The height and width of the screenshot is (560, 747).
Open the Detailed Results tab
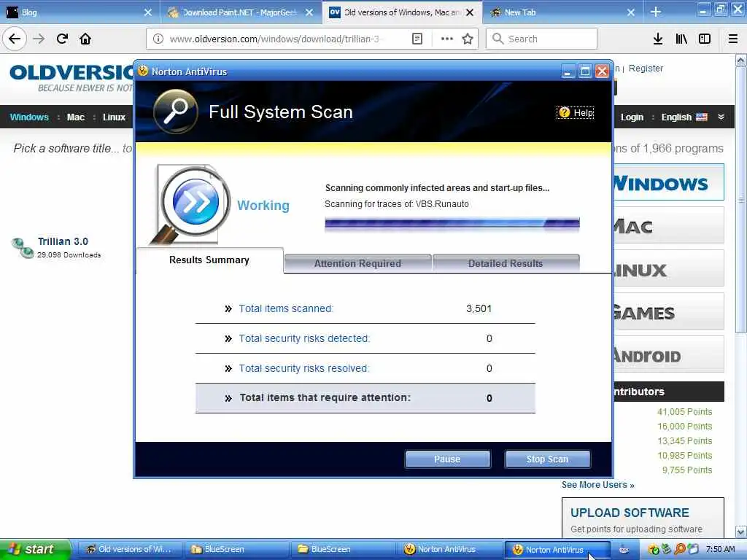point(506,263)
